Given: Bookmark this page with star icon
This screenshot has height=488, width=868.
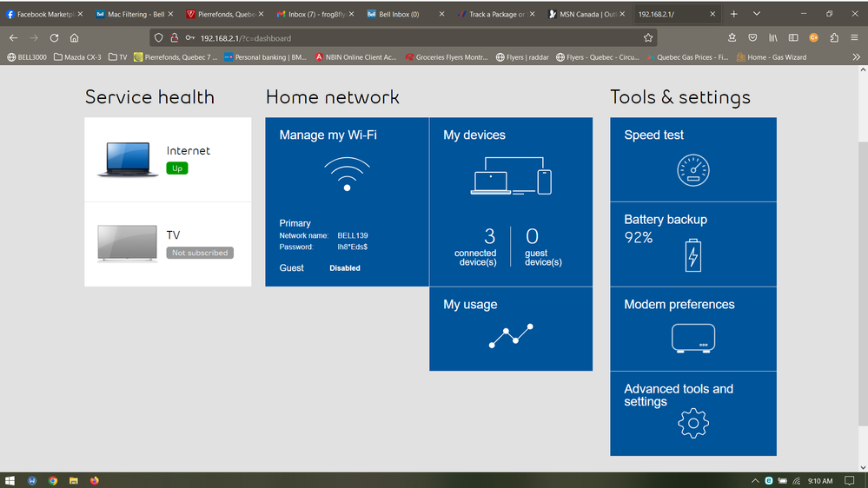Looking at the screenshot, I should (x=647, y=38).
